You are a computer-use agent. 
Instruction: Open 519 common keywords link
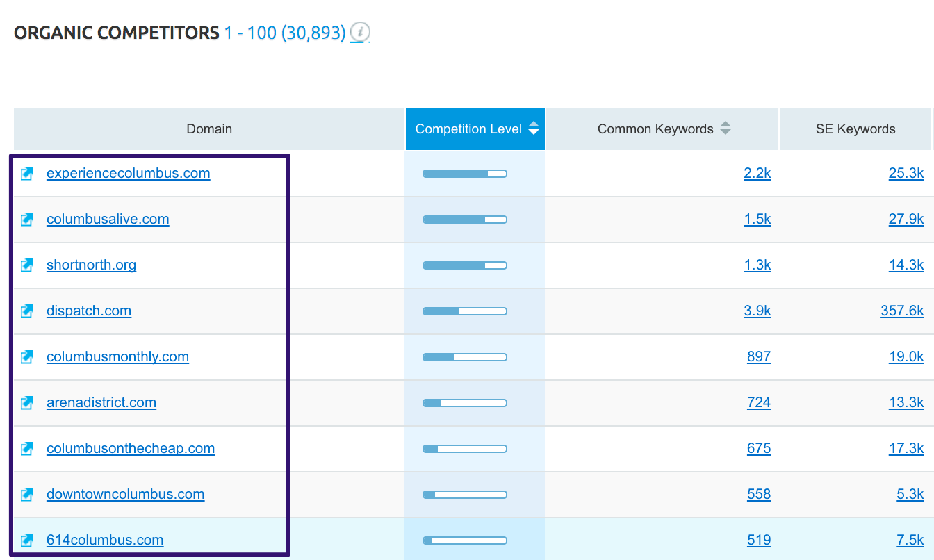(x=759, y=540)
